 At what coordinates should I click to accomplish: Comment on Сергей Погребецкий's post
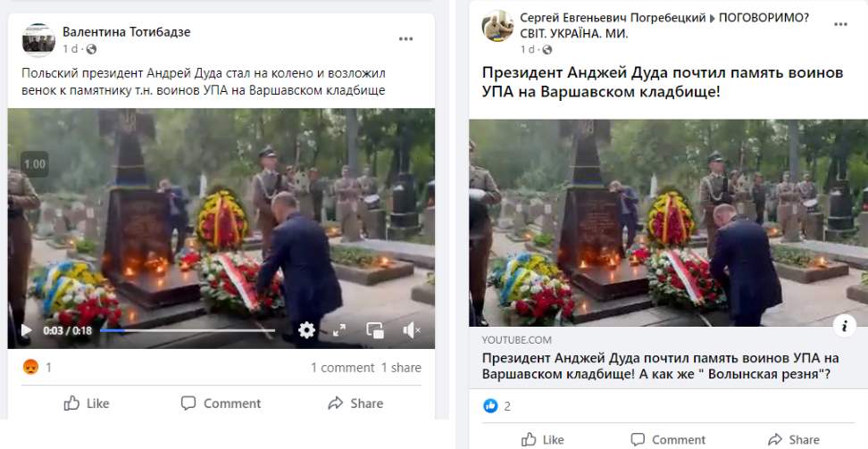[x=668, y=439]
